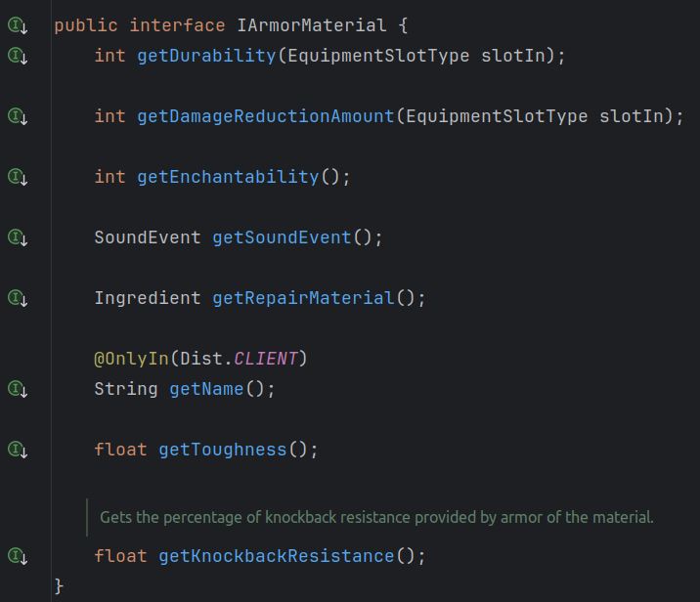This screenshot has height=602, width=700.
Task: Open the getName implementations gutter icon
Action: (18, 389)
